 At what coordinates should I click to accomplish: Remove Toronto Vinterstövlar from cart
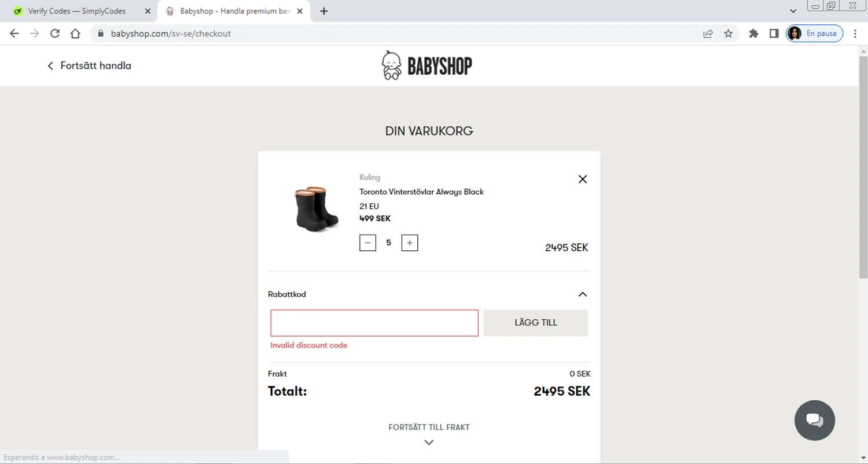click(x=583, y=179)
